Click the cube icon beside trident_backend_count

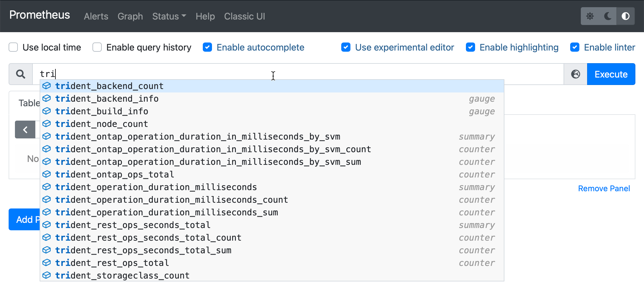(x=47, y=86)
